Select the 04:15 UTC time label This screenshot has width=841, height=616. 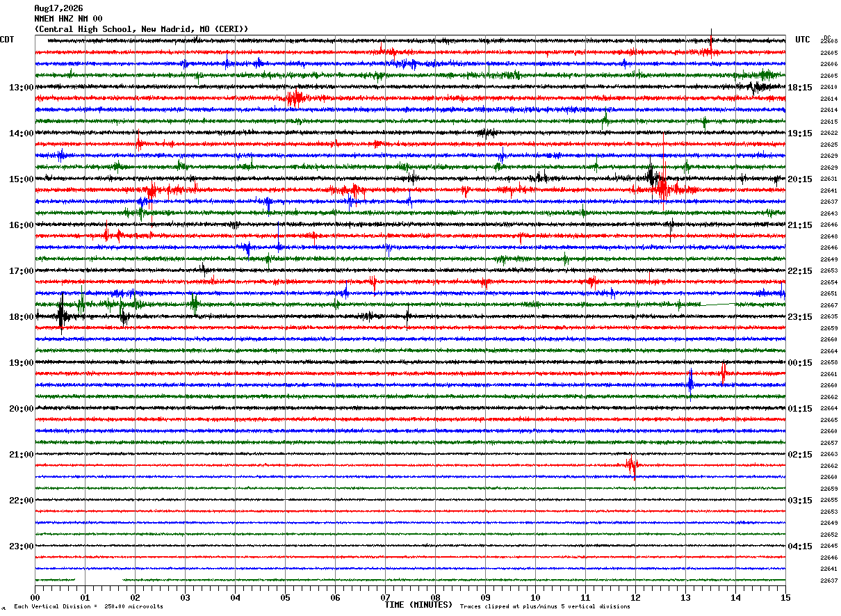point(800,546)
